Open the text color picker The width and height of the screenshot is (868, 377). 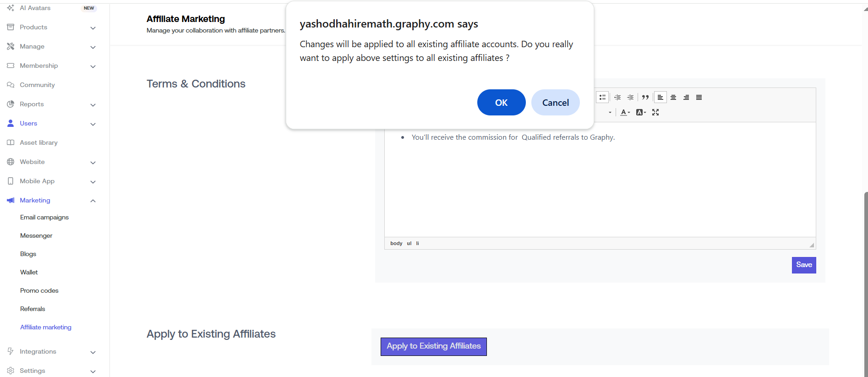click(625, 112)
